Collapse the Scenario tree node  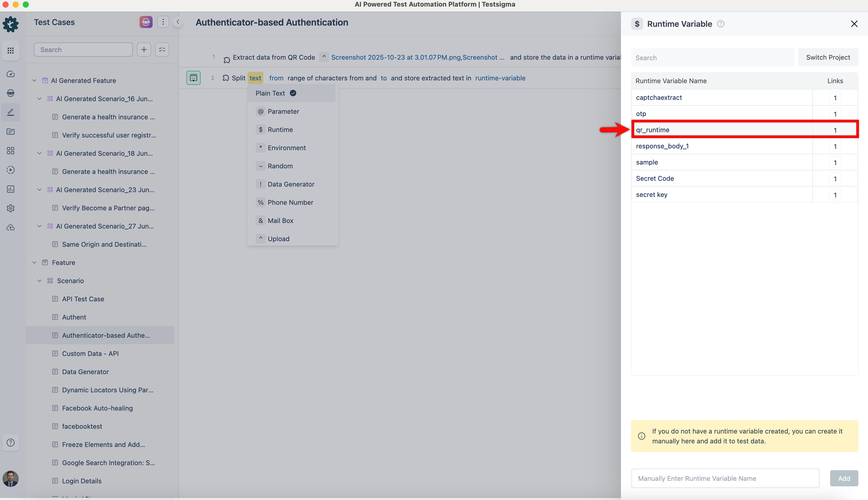[39, 281]
